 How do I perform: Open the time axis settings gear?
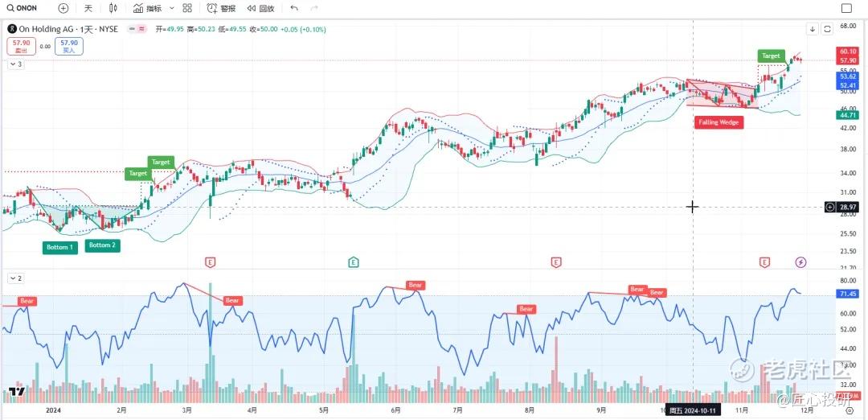point(850,410)
